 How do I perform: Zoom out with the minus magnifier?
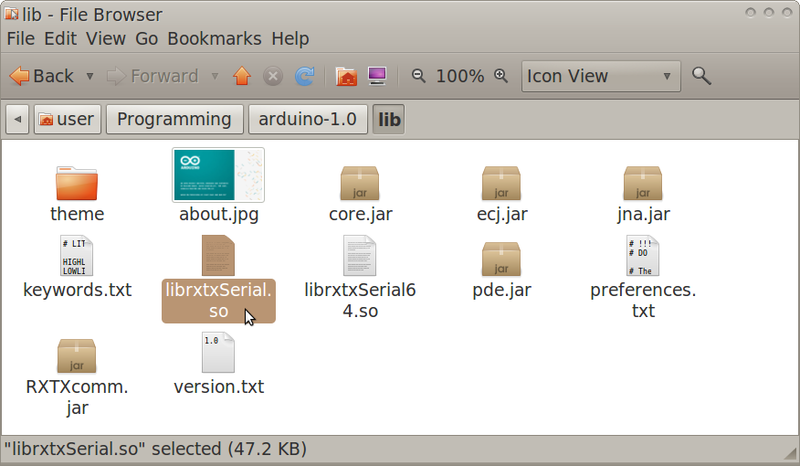(x=418, y=76)
